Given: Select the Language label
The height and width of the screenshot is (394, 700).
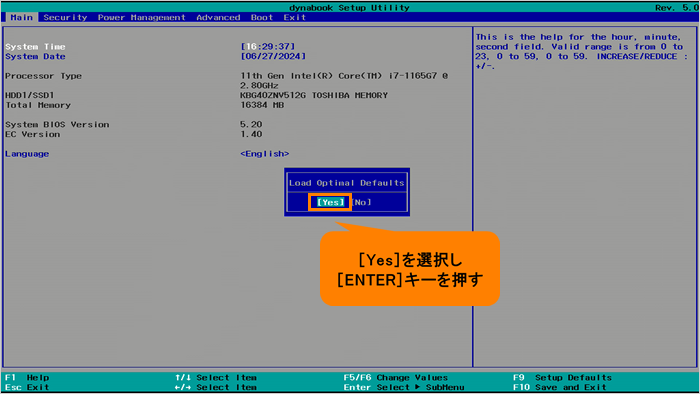Looking at the screenshot, I should click(x=27, y=153).
